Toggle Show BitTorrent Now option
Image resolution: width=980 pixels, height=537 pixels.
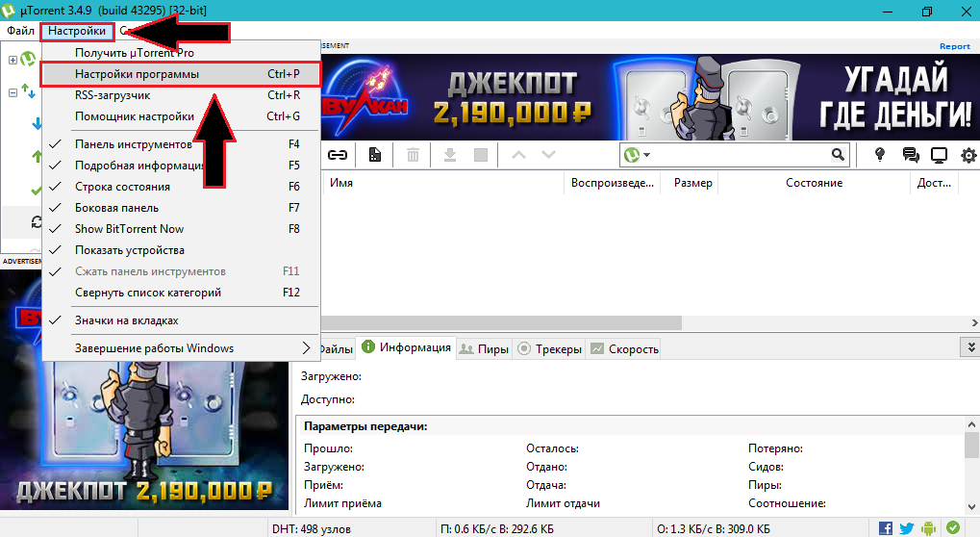click(x=181, y=229)
